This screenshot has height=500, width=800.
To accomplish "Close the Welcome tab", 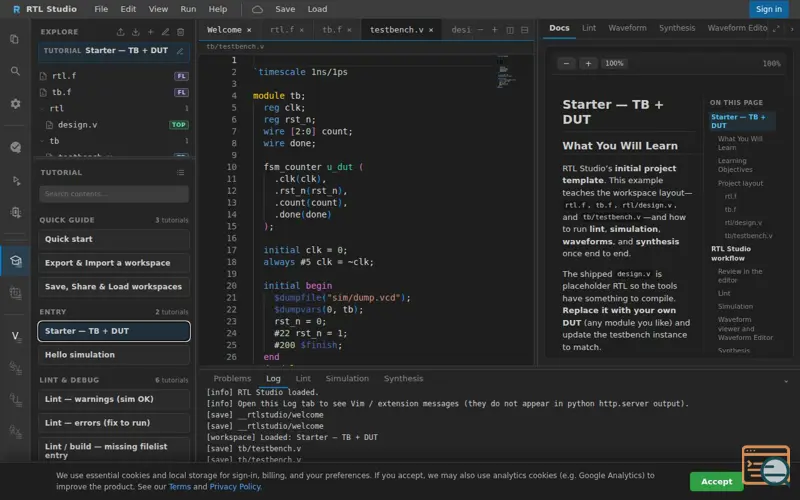I will pos(249,30).
